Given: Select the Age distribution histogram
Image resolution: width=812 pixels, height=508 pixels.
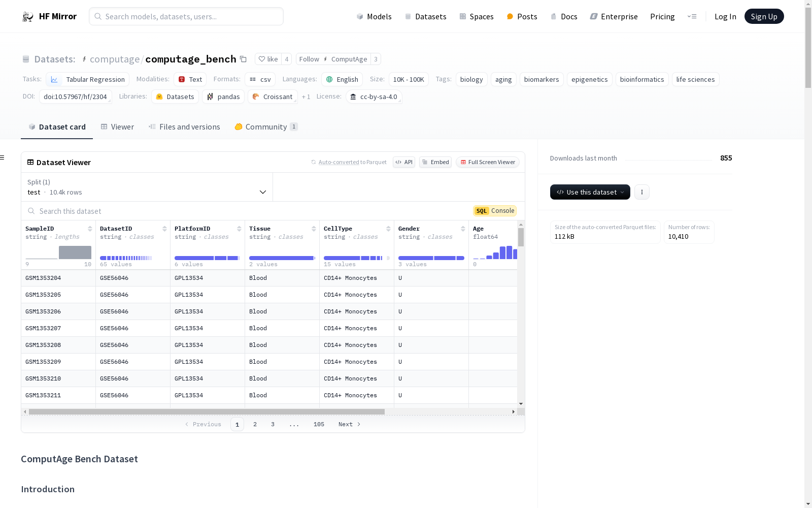Looking at the screenshot, I should (x=495, y=252).
